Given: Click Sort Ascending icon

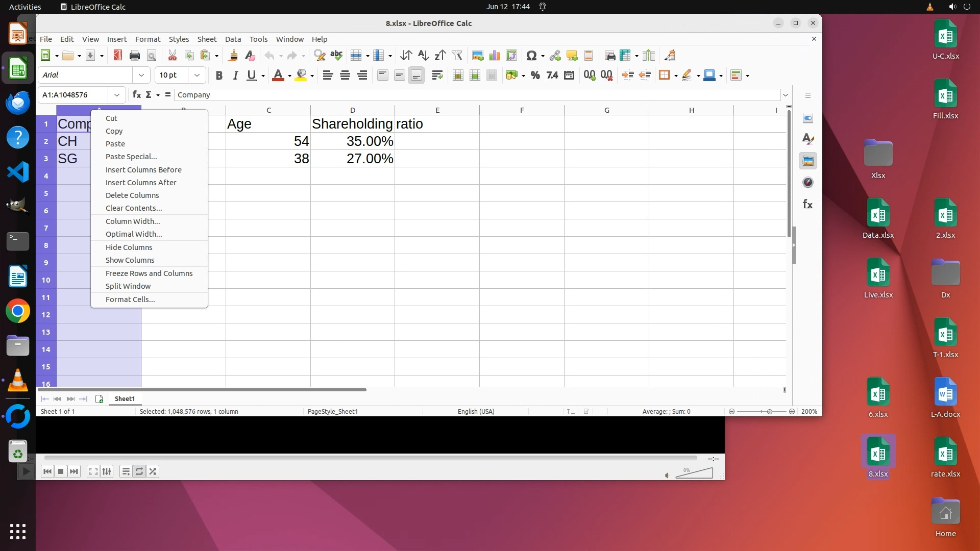Looking at the screenshot, I should click(x=423, y=56).
